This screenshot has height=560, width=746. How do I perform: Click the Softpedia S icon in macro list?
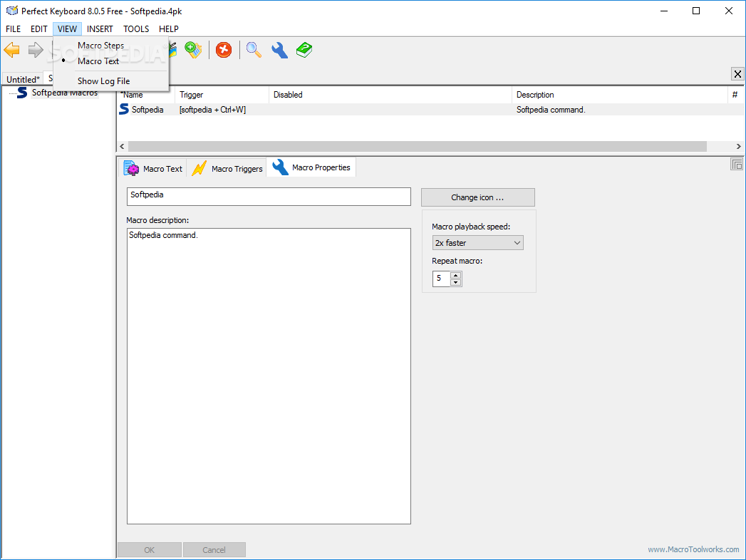[124, 110]
